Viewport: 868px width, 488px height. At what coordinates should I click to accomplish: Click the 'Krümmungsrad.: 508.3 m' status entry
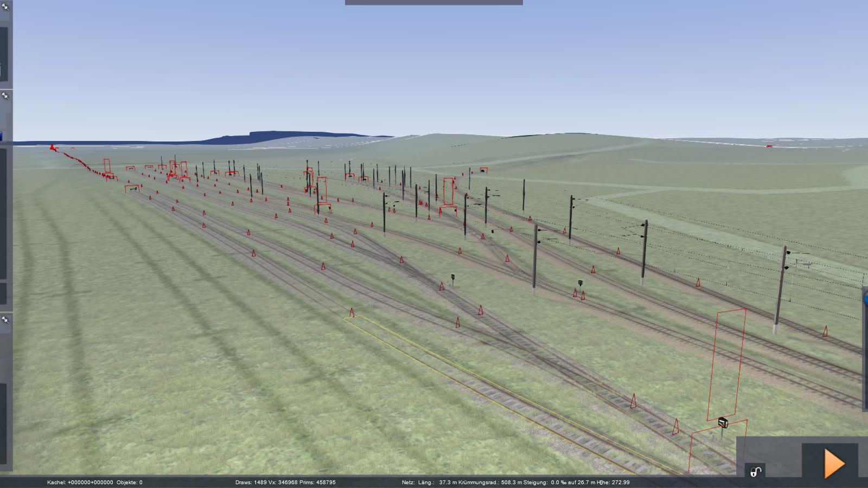(x=490, y=482)
